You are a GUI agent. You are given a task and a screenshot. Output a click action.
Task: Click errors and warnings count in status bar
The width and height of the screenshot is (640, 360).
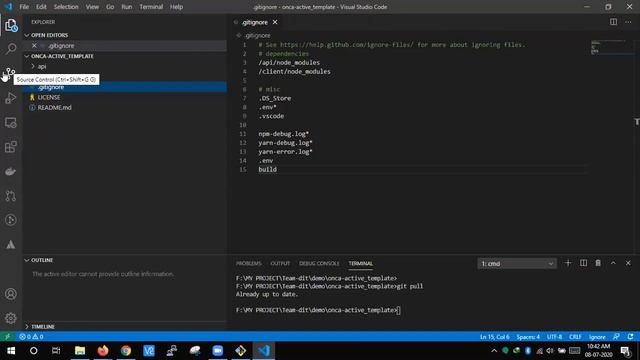click(31, 337)
